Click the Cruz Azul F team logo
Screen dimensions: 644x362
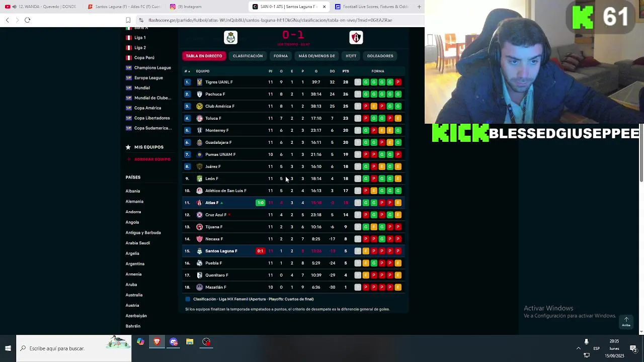click(x=199, y=215)
